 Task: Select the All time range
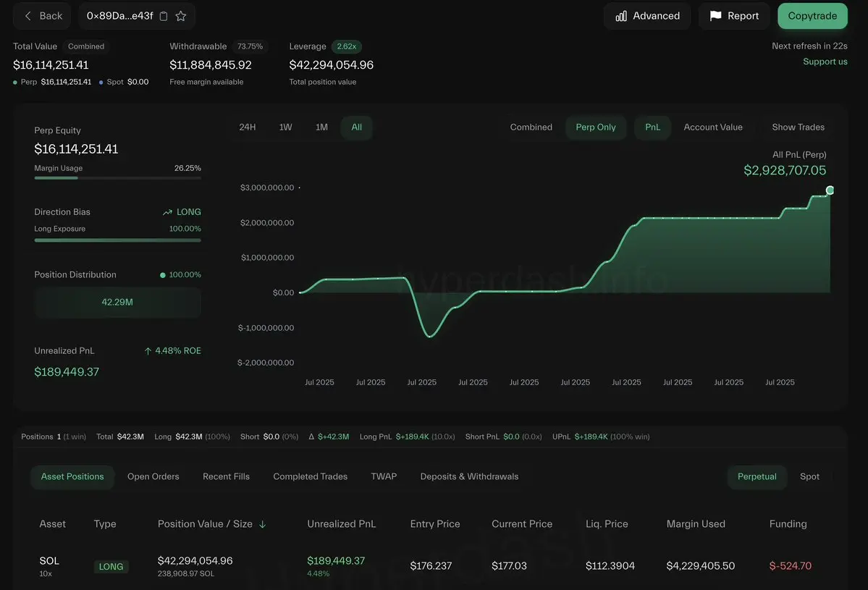356,127
